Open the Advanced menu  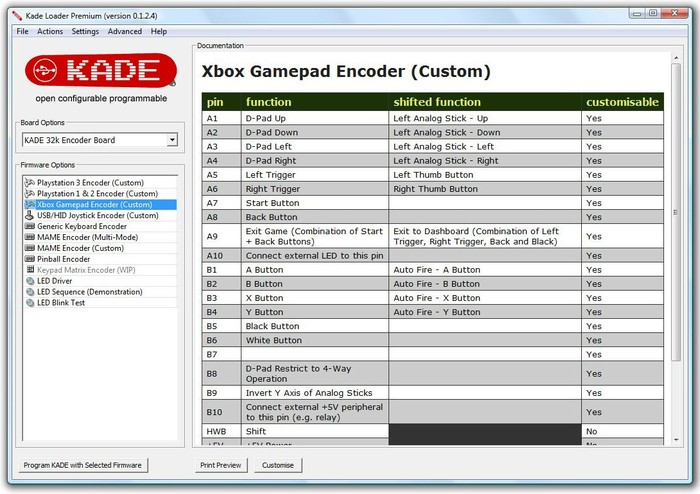click(x=125, y=31)
